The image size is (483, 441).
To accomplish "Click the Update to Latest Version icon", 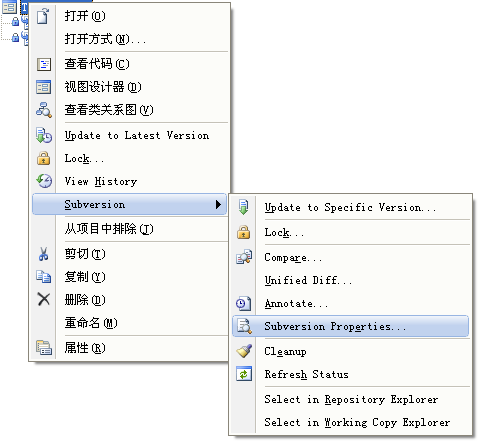I will tap(44, 135).
